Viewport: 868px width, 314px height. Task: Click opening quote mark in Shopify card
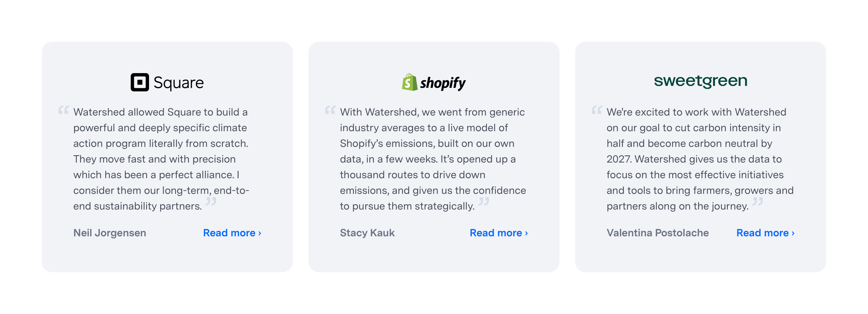pos(330,110)
